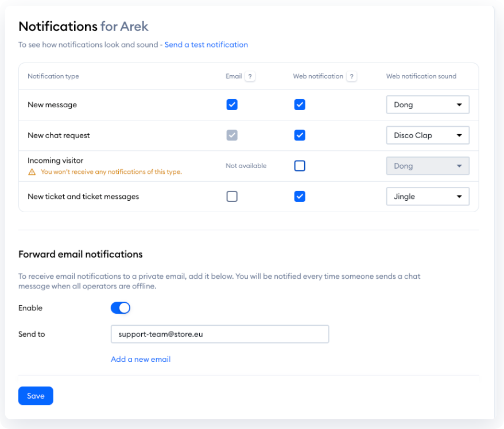This screenshot has height=429, width=504.
Task: Open the New message sound dropdown
Action: click(x=428, y=105)
